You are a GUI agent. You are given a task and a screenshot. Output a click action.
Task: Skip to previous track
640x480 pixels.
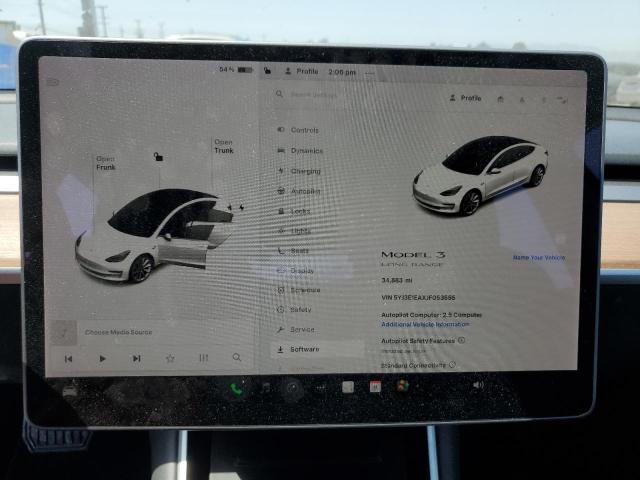69,359
